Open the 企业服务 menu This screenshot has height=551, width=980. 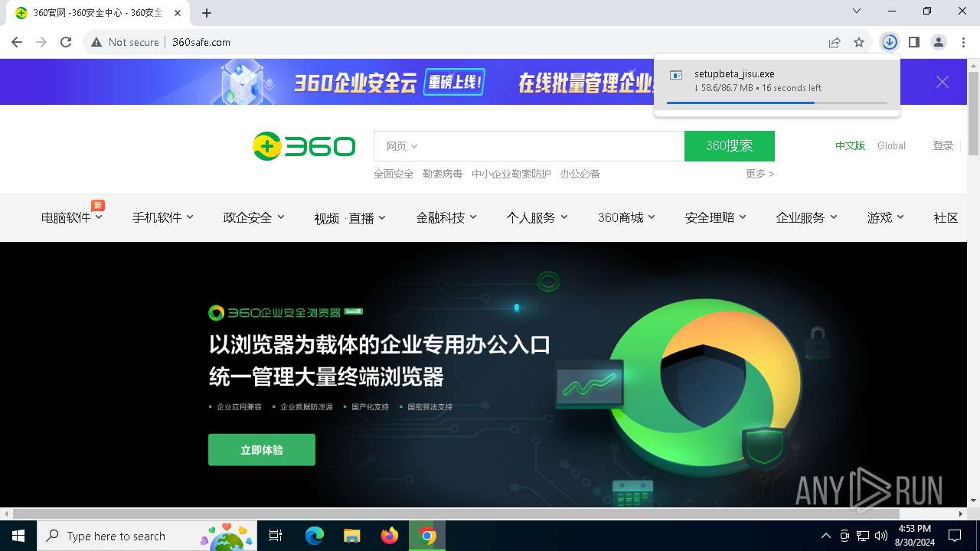pos(806,217)
